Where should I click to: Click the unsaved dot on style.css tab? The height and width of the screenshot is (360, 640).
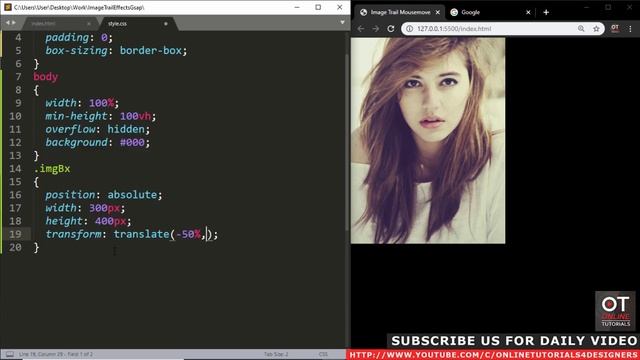(166, 24)
